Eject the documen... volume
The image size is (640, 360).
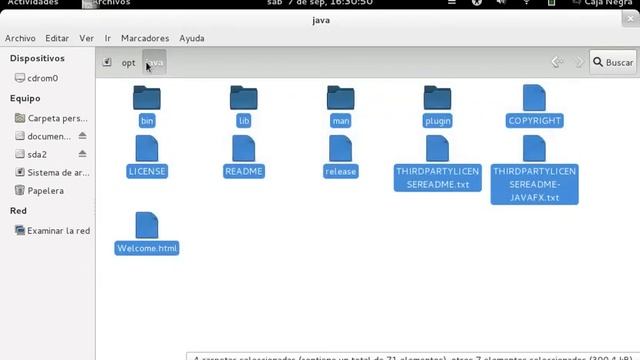82,136
